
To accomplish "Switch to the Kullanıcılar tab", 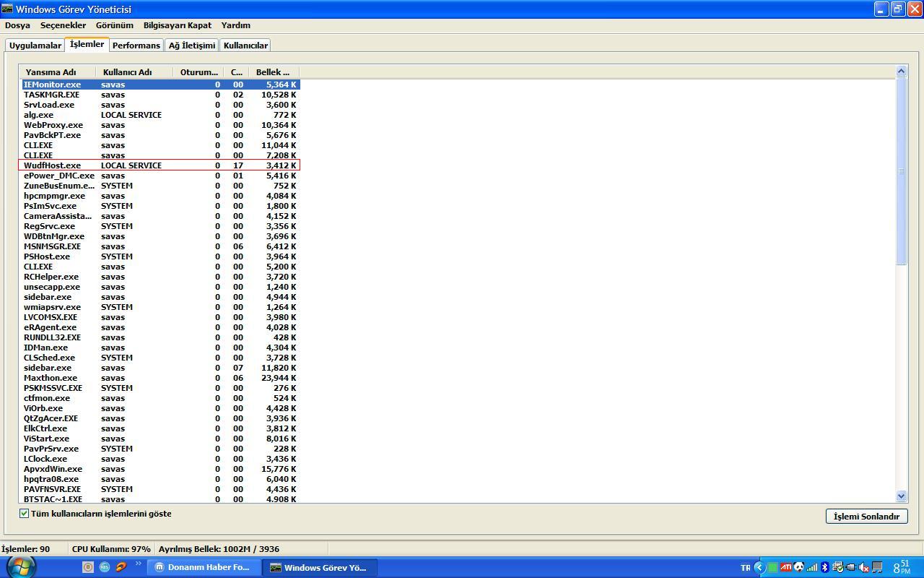I will pyautogui.click(x=245, y=46).
